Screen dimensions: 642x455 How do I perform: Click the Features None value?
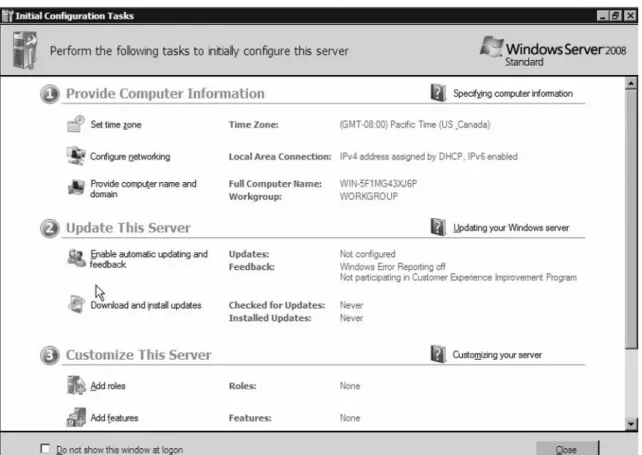pyautogui.click(x=350, y=418)
